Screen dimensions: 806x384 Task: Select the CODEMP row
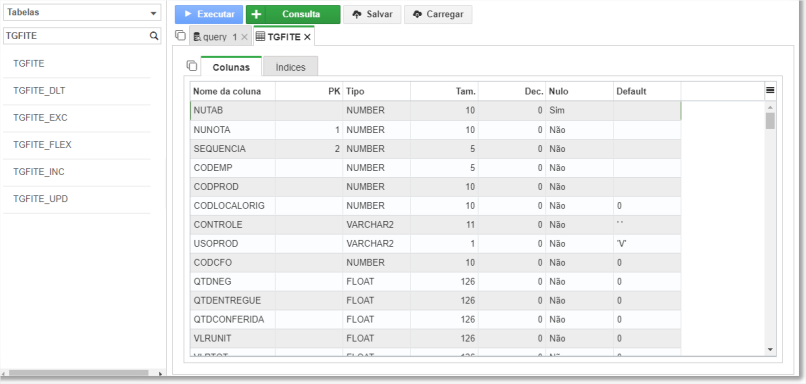(435, 168)
